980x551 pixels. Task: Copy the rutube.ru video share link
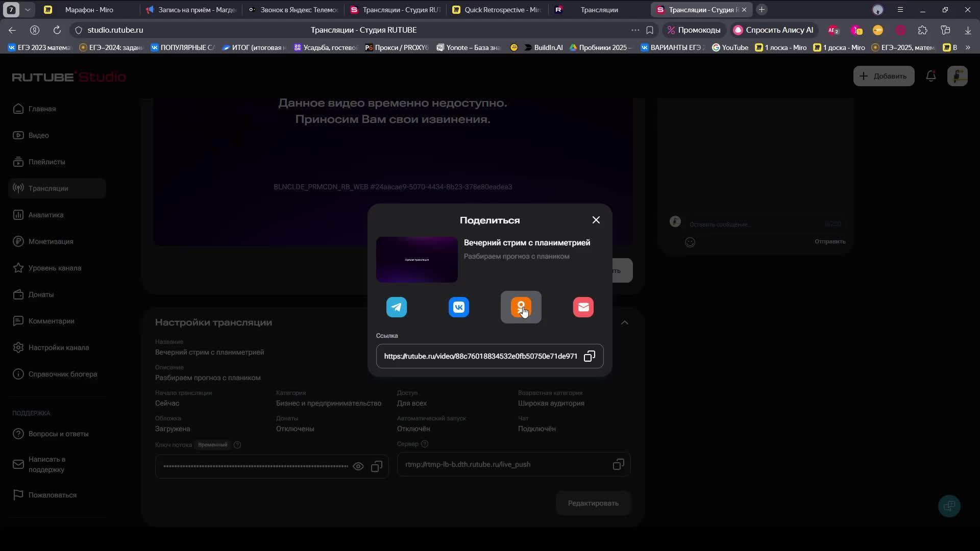tap(590, 356)
